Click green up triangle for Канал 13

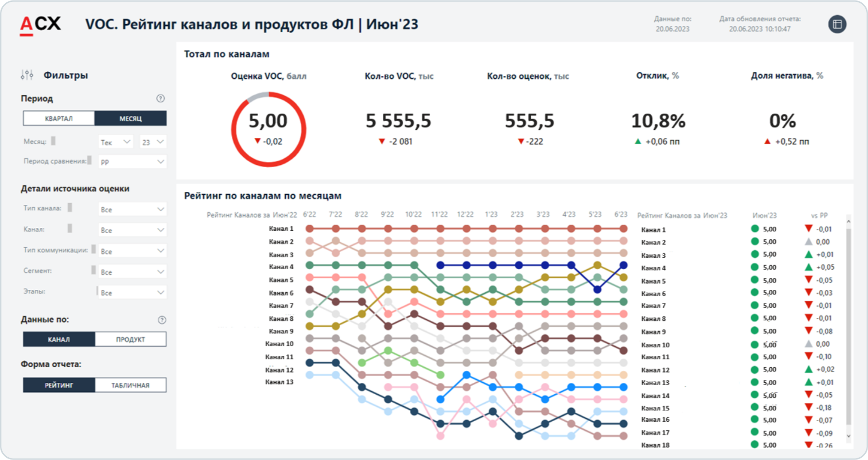click(x=809, y=382)
